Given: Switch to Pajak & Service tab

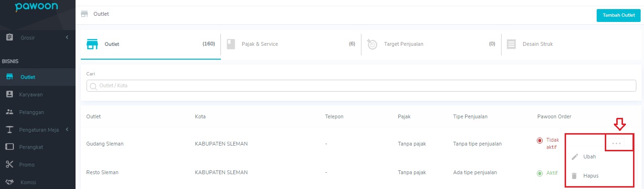Looking at the screenshot, I should (x=291, y=44).
